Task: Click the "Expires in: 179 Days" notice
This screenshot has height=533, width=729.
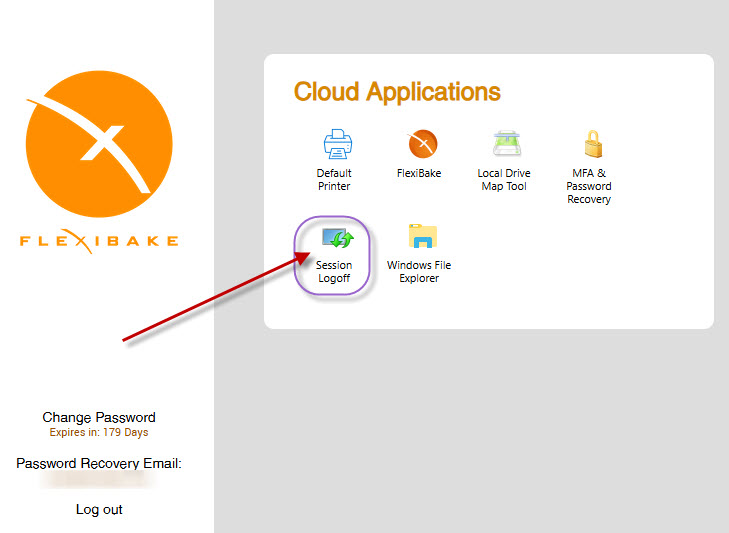Action: 99,433
